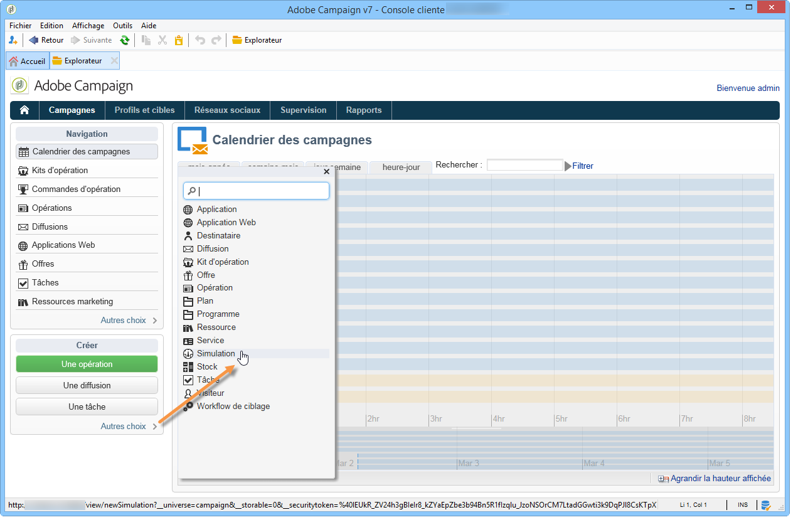Click the green refresh icon in toolbar
Image resolution: width=808 pixels, height=532 pixels.
125,40
